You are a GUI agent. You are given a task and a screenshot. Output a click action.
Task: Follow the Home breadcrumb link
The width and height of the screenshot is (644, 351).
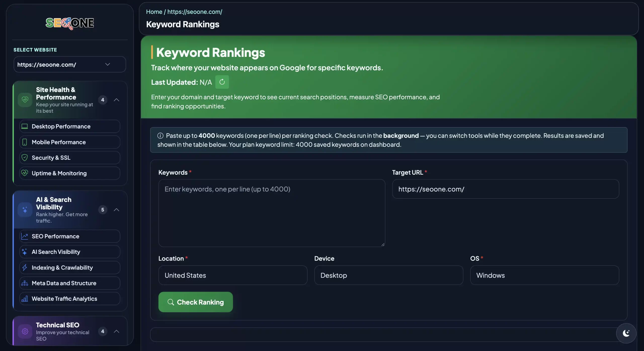click(154, 12)
